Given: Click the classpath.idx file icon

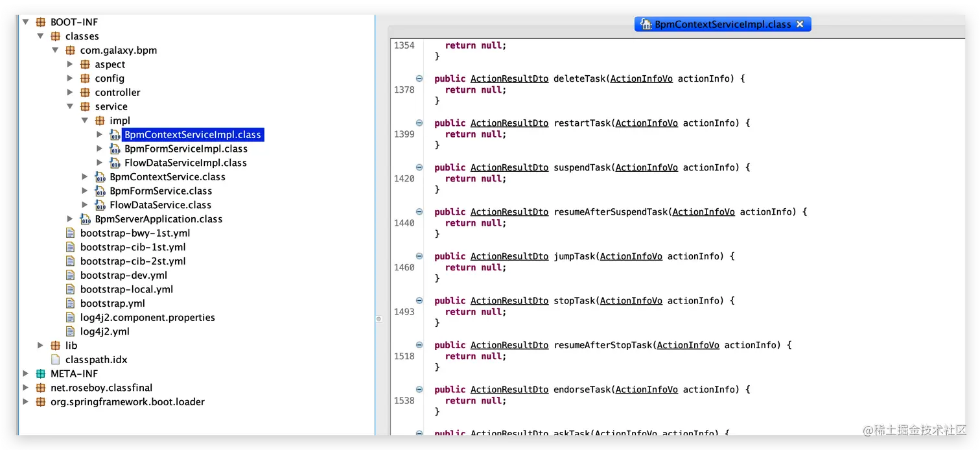Looking at the screenshot, I should click(56, 360).
